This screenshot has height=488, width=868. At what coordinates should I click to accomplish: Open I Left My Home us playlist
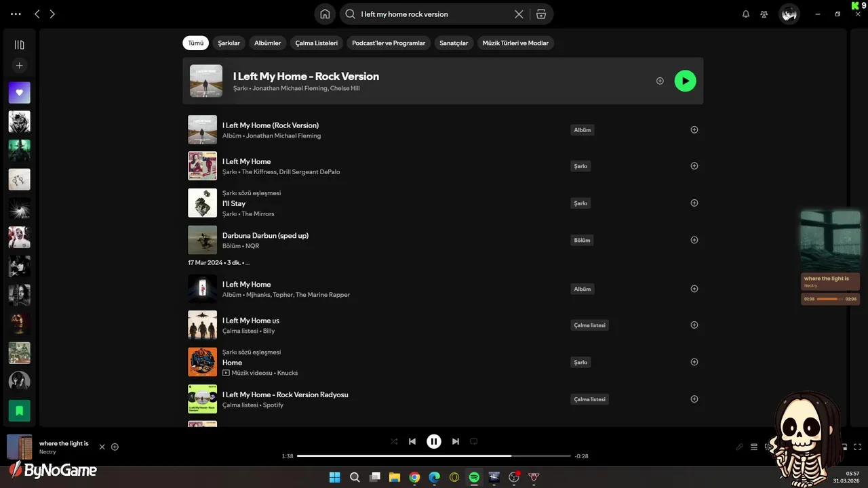point(251,321)
